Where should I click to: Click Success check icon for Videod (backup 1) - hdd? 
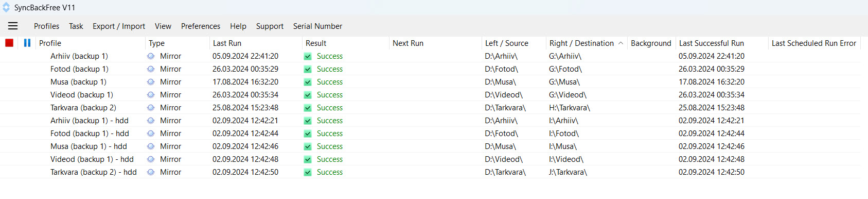pos(308,159)
